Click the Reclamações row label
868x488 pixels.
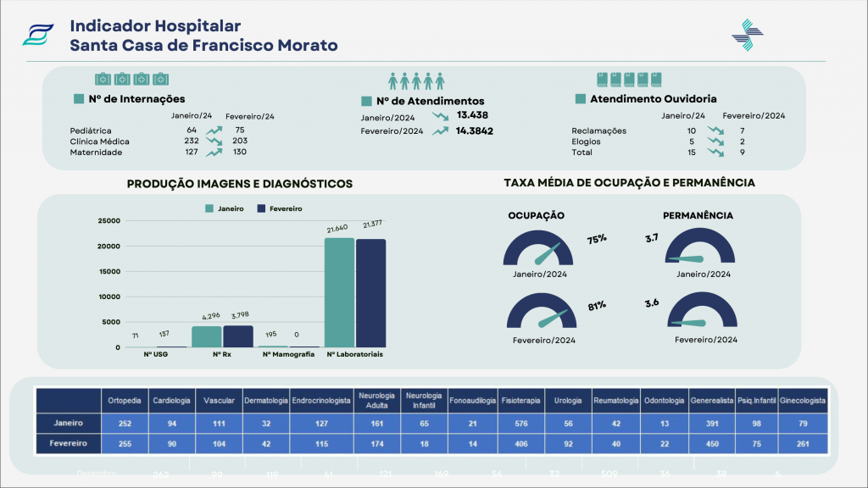(x=599, y=130)
